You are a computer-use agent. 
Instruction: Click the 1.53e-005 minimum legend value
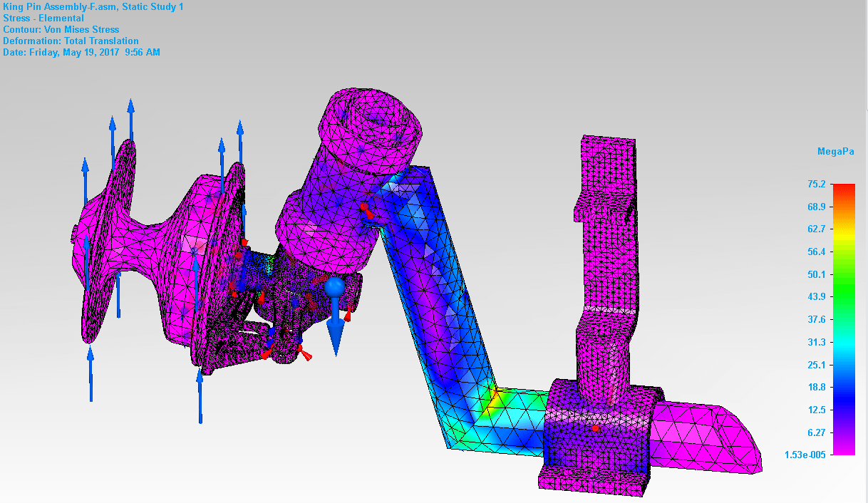805,455
